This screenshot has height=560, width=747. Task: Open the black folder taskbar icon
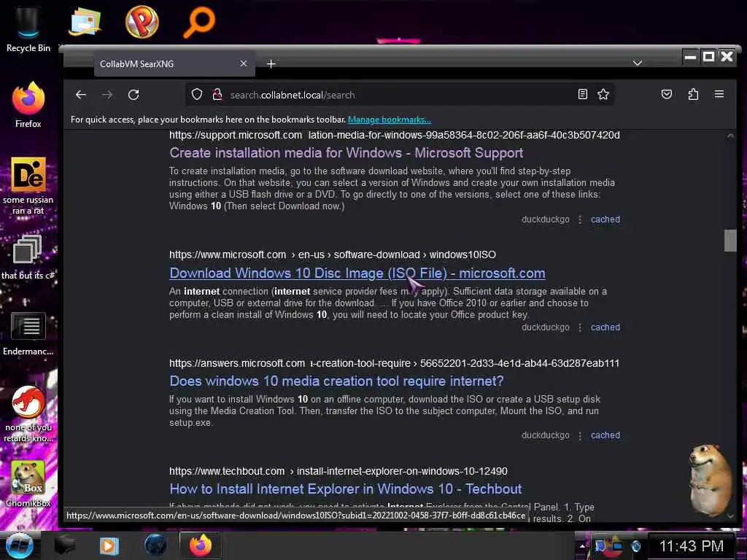point(65,545)
